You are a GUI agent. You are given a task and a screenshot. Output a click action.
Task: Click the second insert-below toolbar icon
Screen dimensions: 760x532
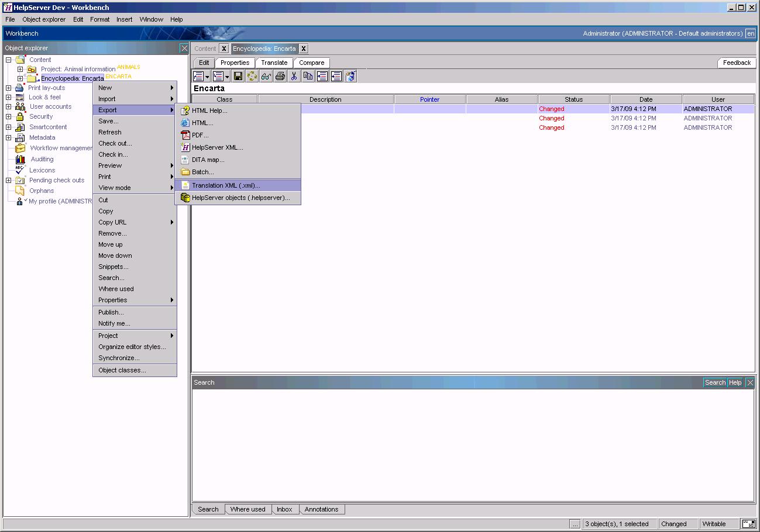coord(218,76)
